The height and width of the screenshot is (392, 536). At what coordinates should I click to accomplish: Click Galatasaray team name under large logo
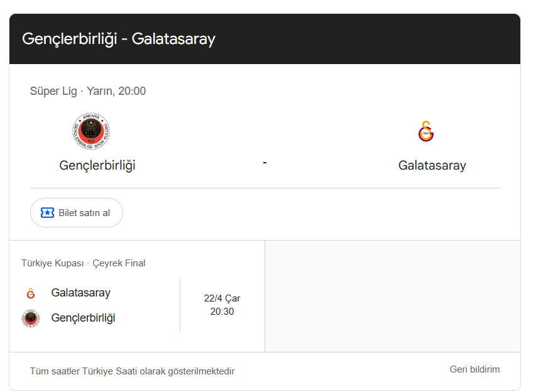[x=432, y=166]
